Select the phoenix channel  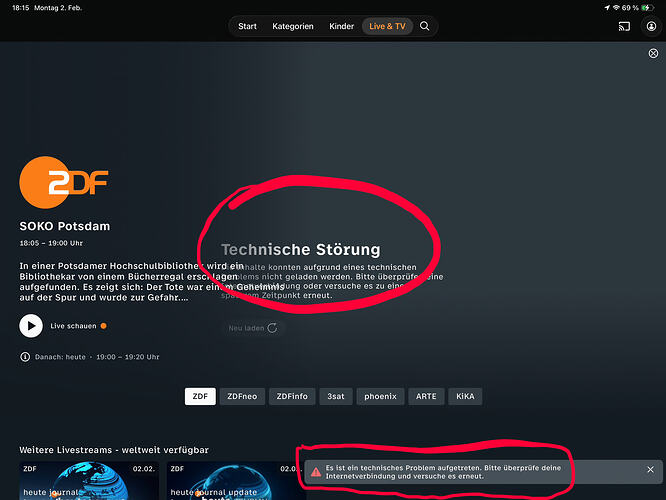[380, 396]
